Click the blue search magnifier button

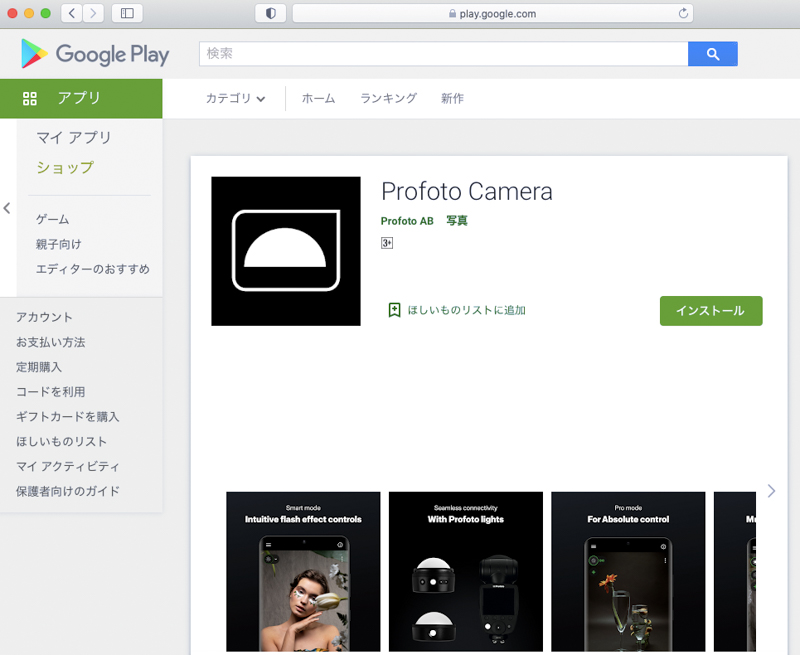712,54
